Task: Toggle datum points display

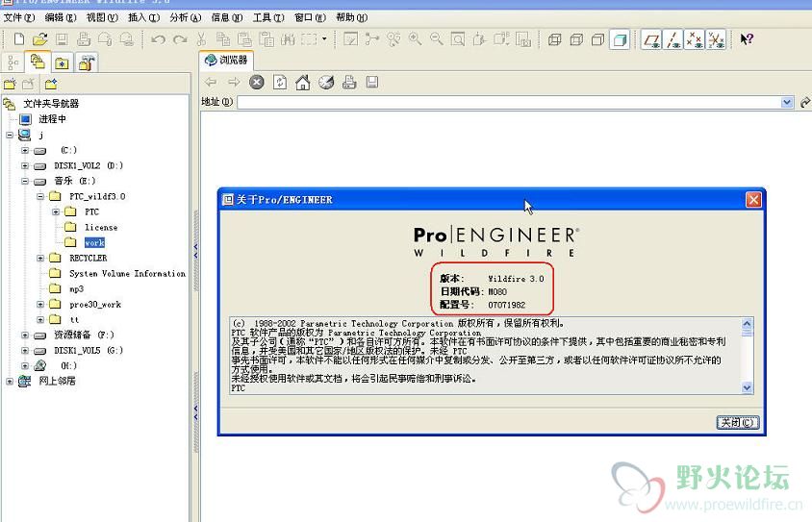Action: pyautogui.click(x=695, y=39)
